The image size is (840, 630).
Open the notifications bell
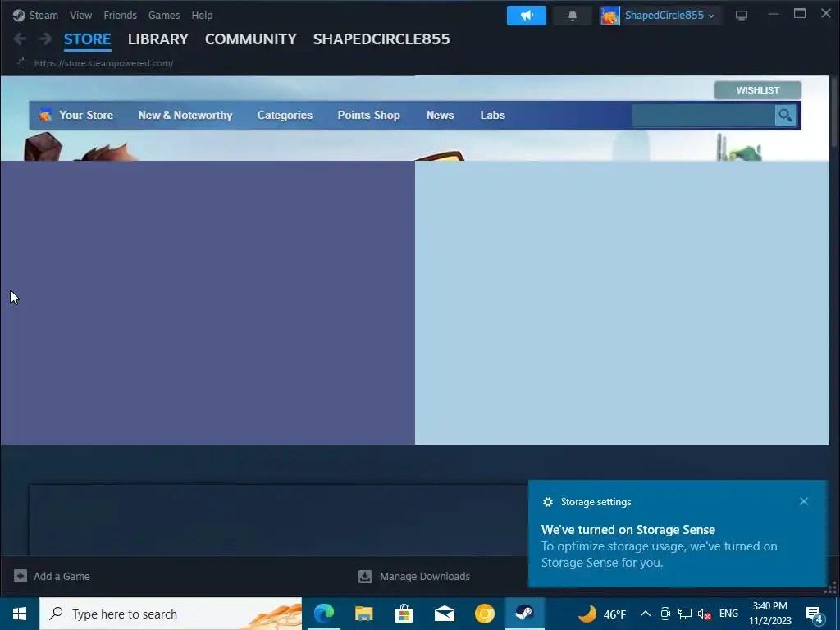point(572,16)
